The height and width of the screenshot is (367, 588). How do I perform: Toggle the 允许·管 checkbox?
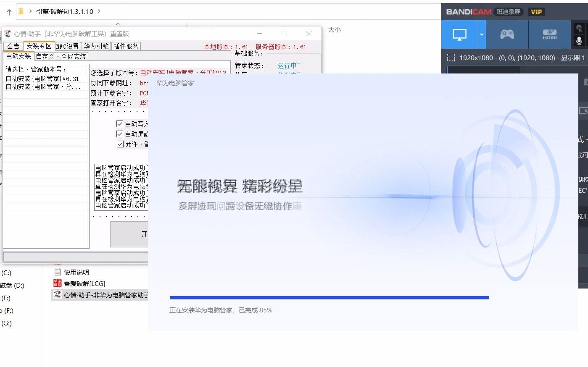click(x=120, y=144)
